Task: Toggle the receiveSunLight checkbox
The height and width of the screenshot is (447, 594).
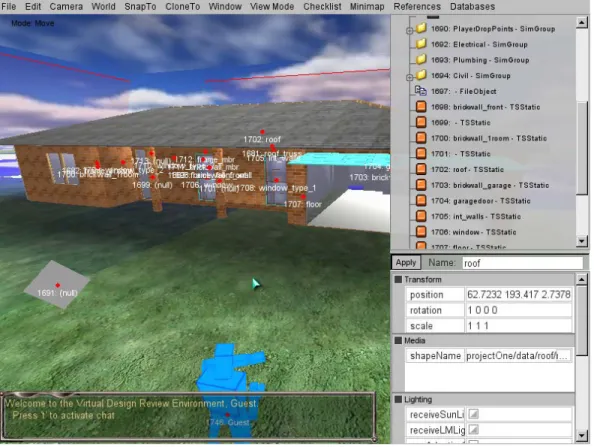Action: tap(474, 414)
